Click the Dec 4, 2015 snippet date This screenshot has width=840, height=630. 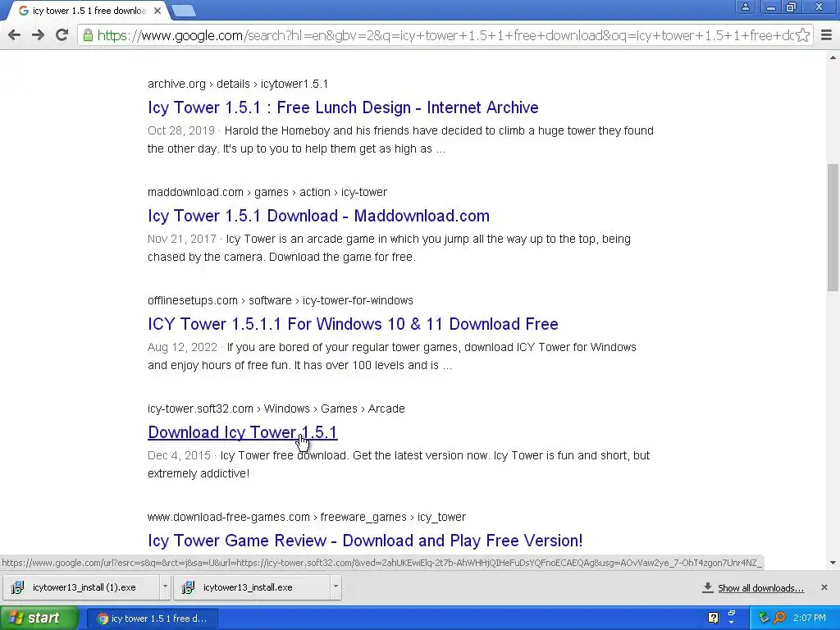(179, 455)
